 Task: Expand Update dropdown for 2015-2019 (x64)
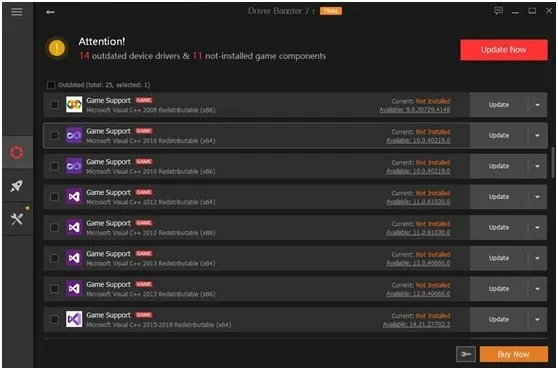point(537,319)
